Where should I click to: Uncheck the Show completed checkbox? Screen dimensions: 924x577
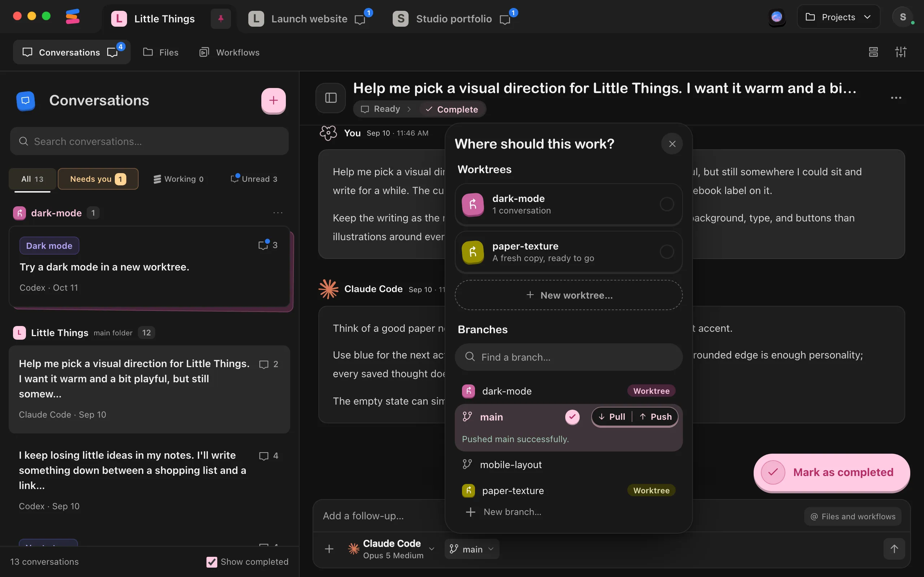tap(212, 562)
